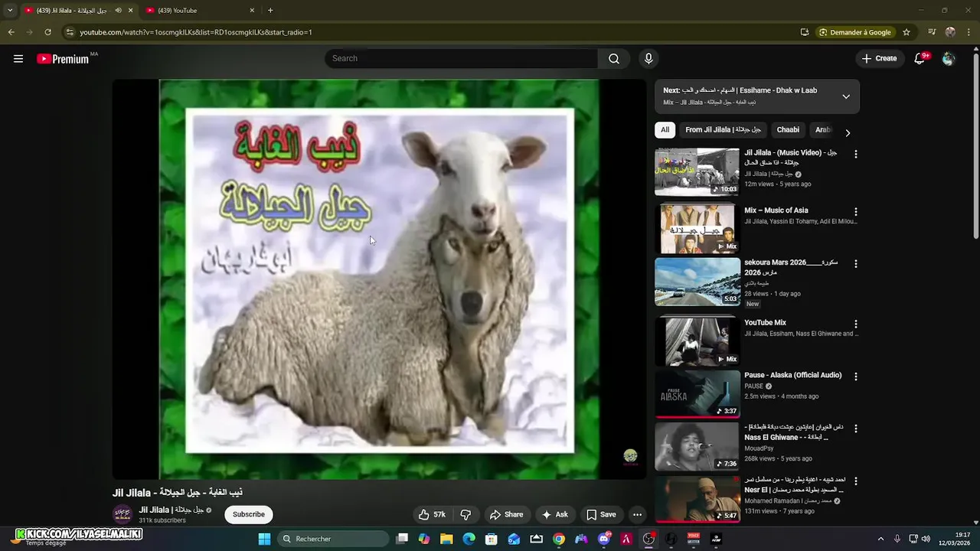The image size is (980, 551).
Task: Open the browser tab search dropdown
Action: click(10, 10)
